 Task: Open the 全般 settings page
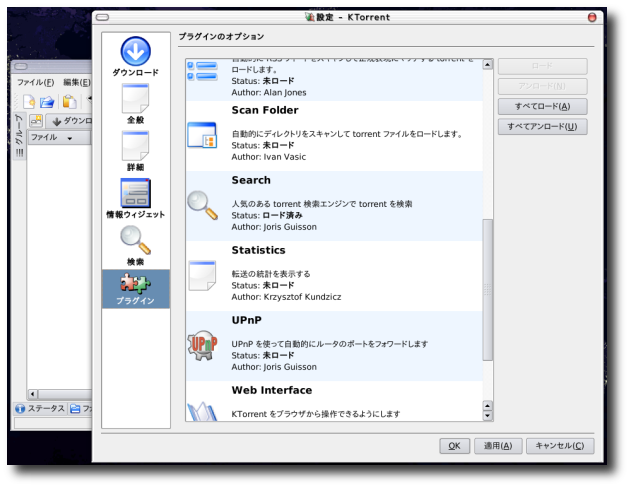point(135,104)
